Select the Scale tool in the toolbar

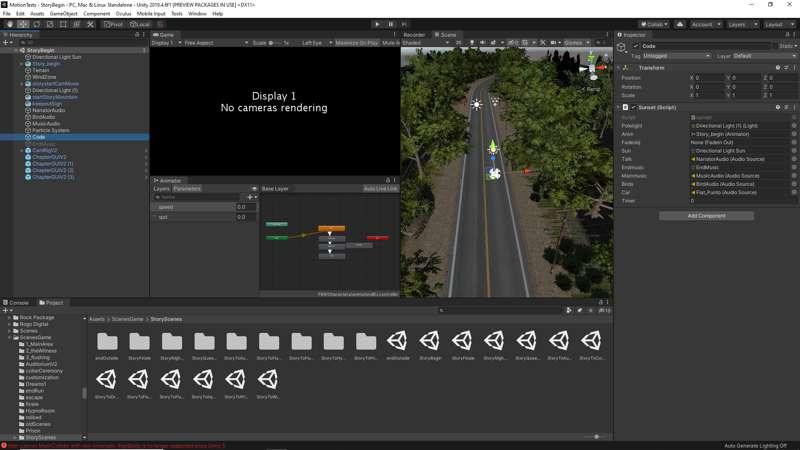point(50,24)
